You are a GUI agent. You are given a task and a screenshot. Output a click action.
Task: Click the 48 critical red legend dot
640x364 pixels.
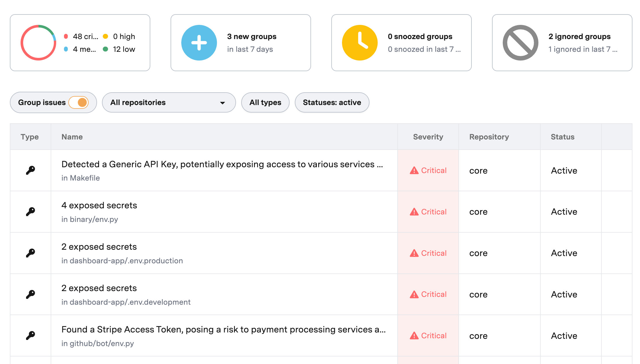click(66, 36)
